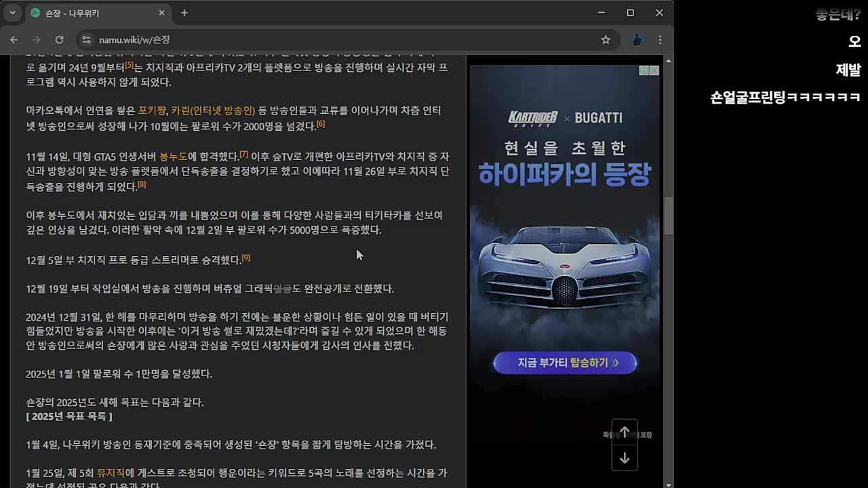Open the KartRider Bugatti car ad image
The height and width of the screenshot is (488, 868).
tap(565, 268)
